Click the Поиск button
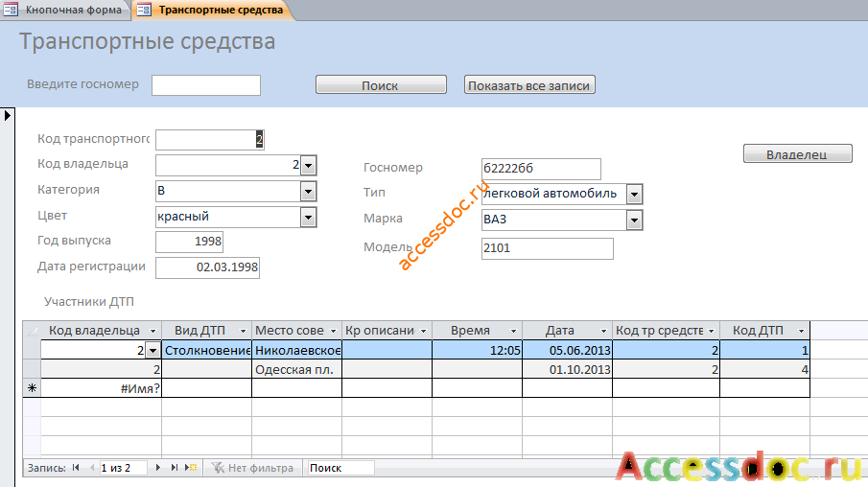The height and width of the screenshot is (487, 868). [381, 84]
